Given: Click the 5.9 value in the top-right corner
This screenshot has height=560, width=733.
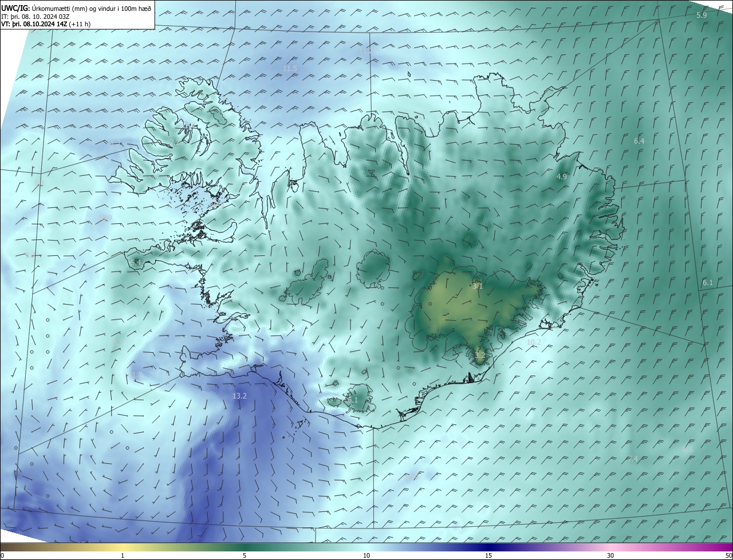Looking at the screenshot, I should pyautogui.click(x=702, y=15).
